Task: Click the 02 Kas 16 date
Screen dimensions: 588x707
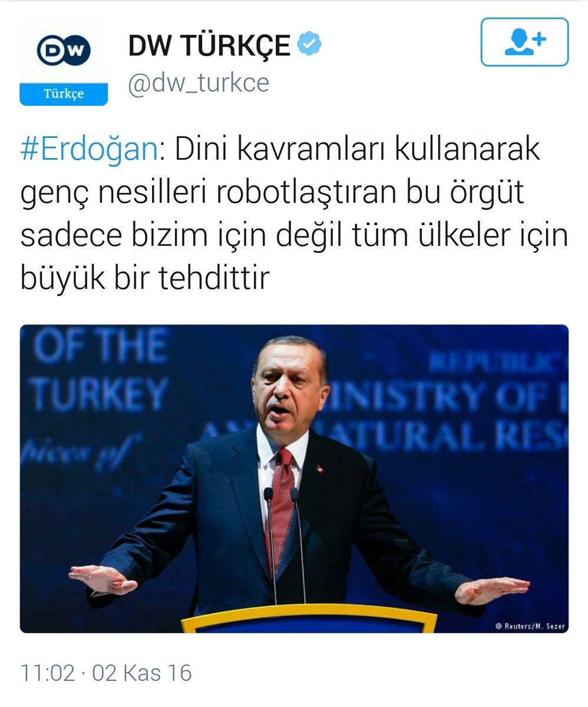Action: point(142,673)
